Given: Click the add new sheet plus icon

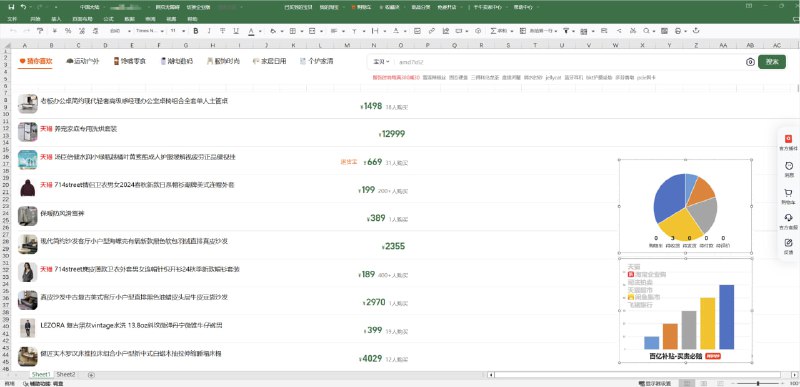Looking at the screenshot, I should coord(91,375).
